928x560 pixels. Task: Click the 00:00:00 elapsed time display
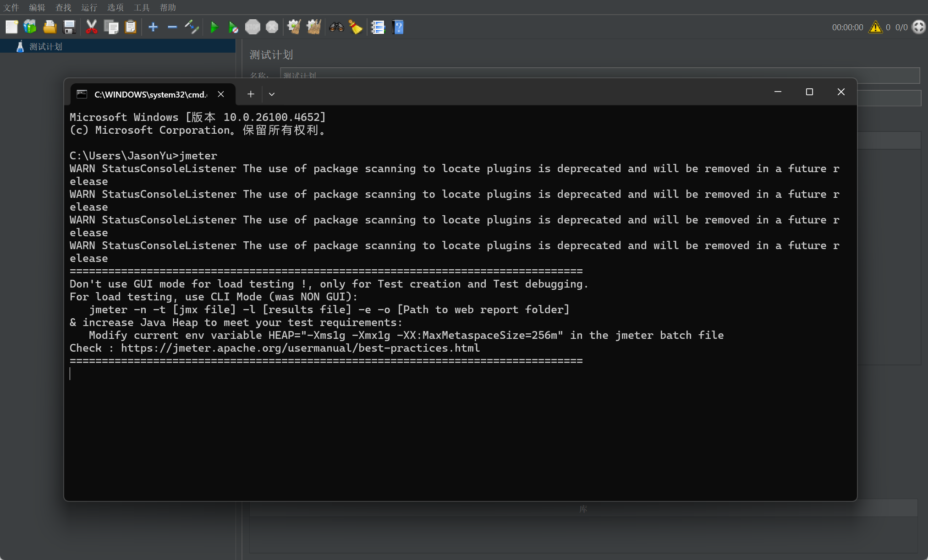(847, 27)
